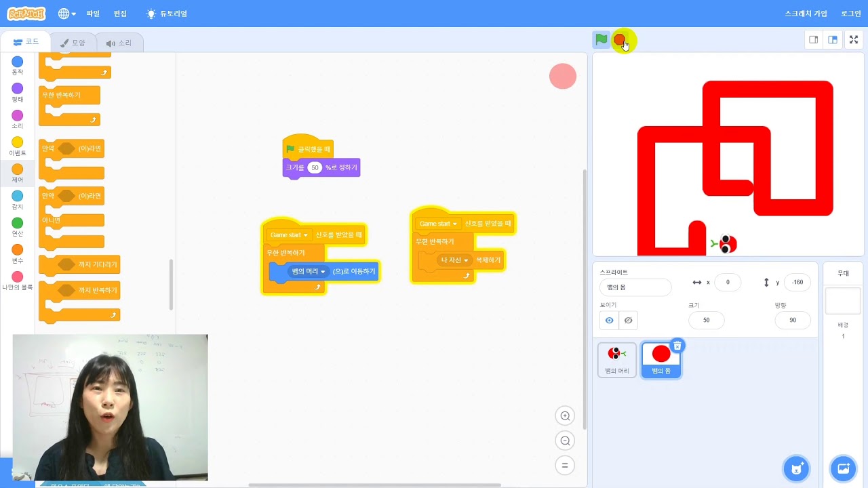Click 스크래치 가입 link
The height and width of the screenshot is (488, 868).
[x=806, y=14]
